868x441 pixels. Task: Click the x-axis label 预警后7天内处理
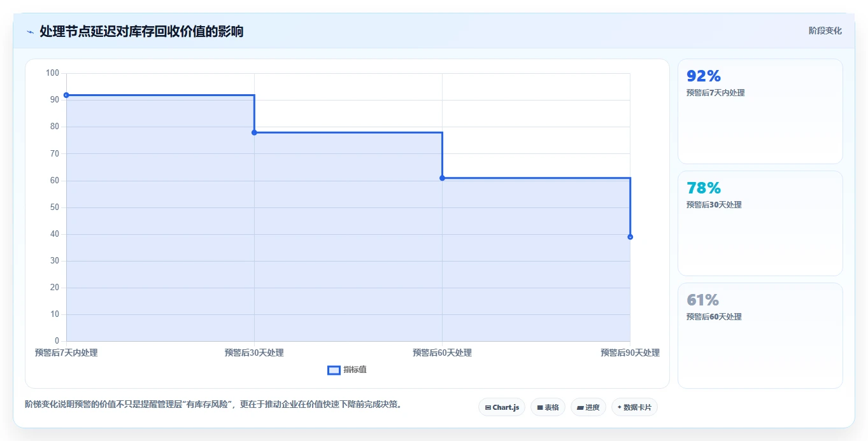pyautogui.click(x=66, y=353)
